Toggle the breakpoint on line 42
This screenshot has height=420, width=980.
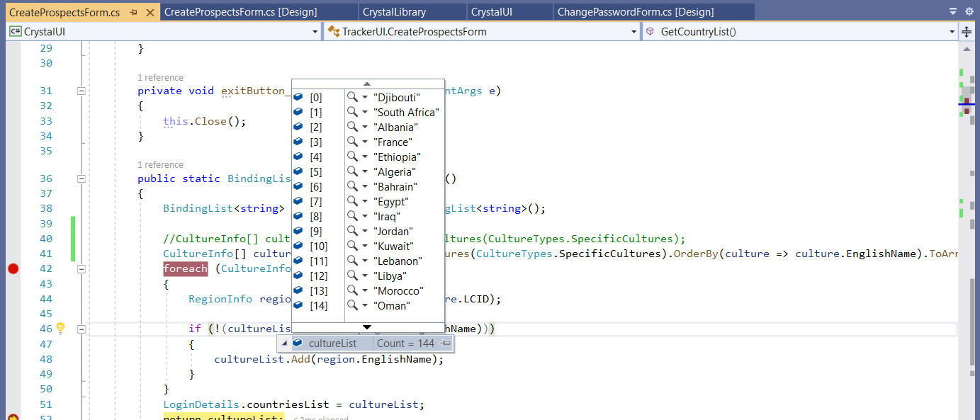click(x=12, y=268)
